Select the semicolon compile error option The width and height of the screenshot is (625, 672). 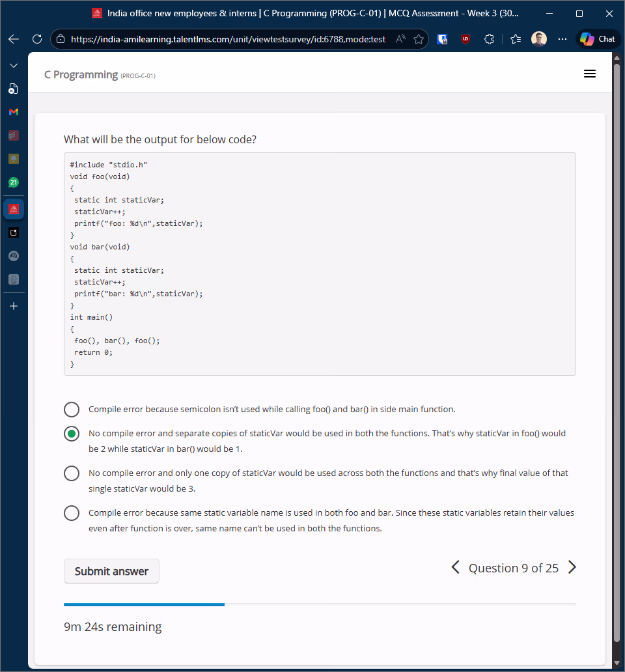point(72,410)
